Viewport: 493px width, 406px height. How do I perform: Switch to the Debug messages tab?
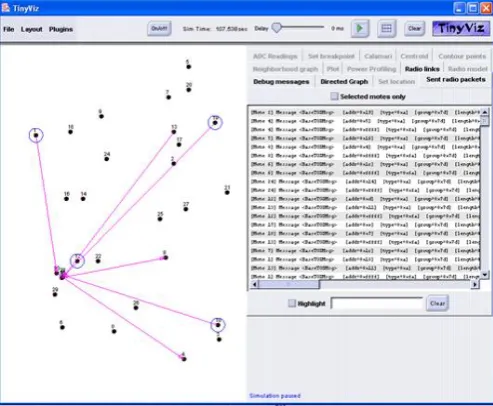[x=281, y=82]
